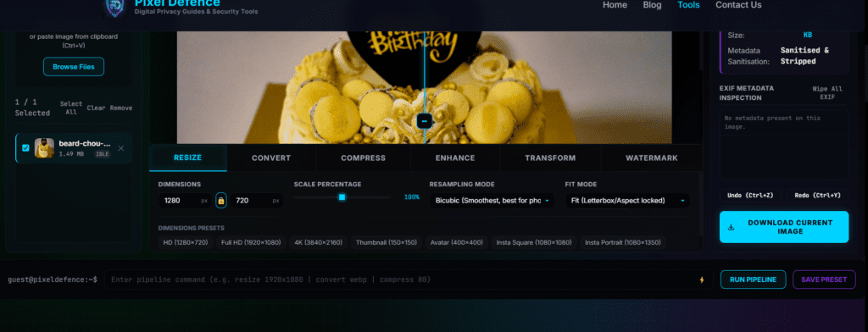Click the Browse Files button

tap(74, 66)
